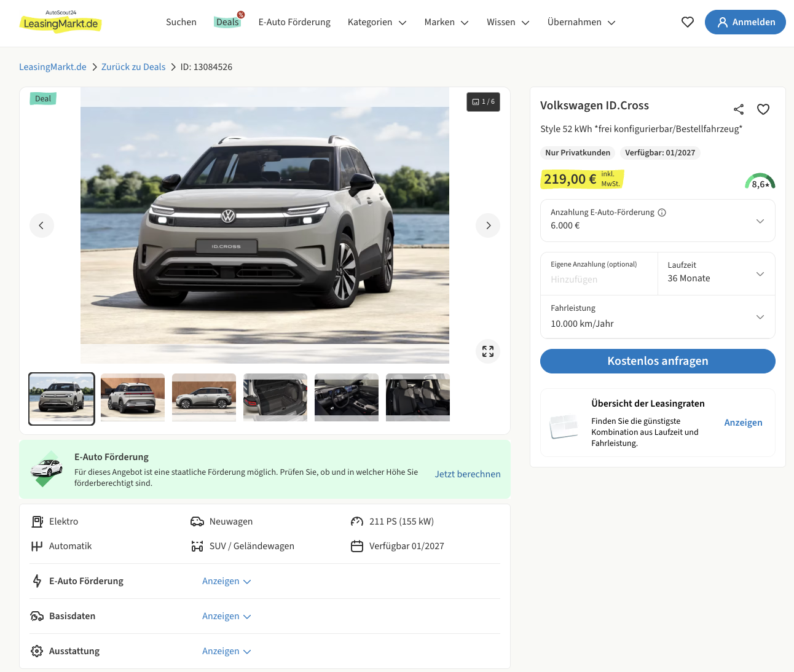This screenshot has height=672, width=794.
Task: Expand the Ausstattung section
Action: pyautogui.click(x=226, y=651)
